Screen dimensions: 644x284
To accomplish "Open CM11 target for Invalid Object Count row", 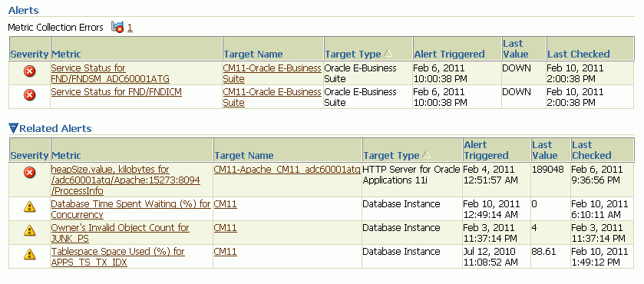I will click(x=226, y=228).
